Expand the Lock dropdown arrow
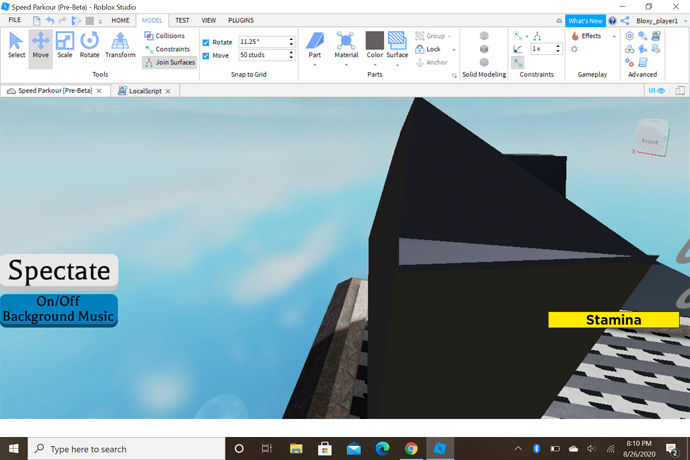The height and width of the screenshot is (460, 690). [x=454, y=49]
